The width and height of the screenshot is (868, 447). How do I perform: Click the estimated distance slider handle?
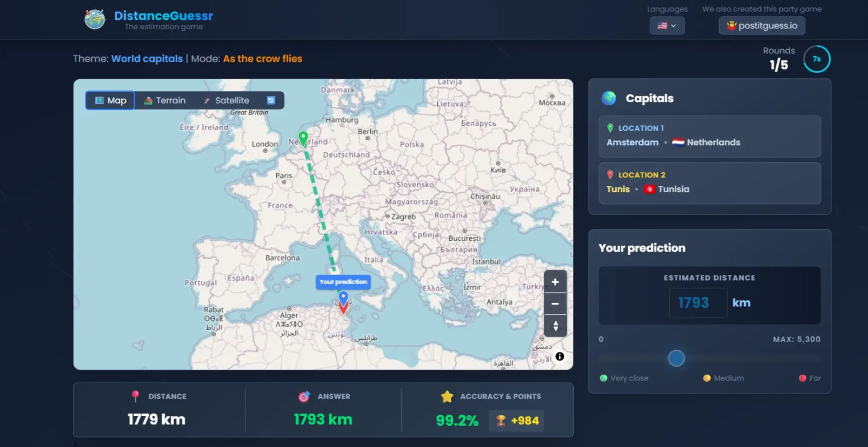pos(676,358)
